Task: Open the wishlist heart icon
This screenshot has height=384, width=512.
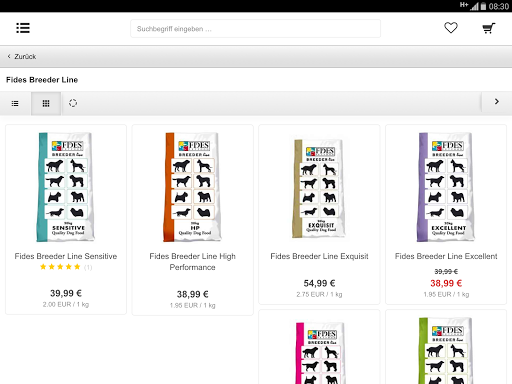Action: (x=451, y=28)
